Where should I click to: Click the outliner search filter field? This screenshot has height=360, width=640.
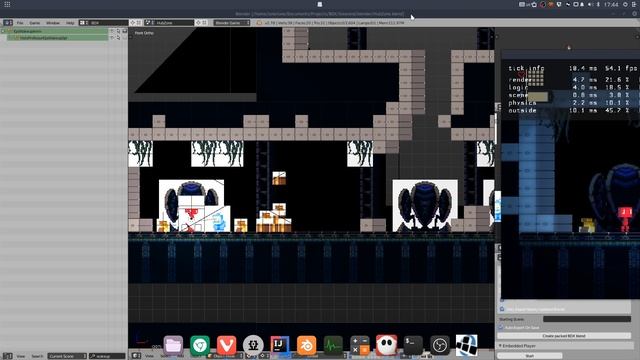coord(107,356)
